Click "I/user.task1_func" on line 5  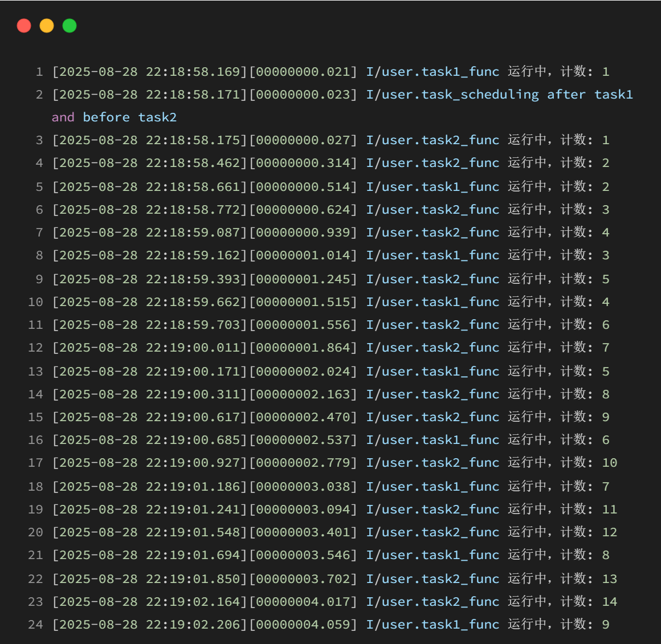pyautogui.click(x=432, y=187)
